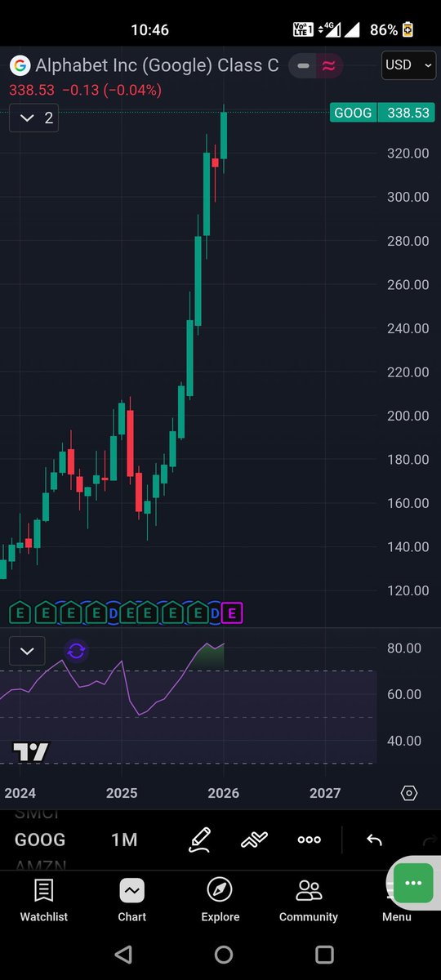
Task: Tap the 120.00 price axis label
Action: pos(408,590)
